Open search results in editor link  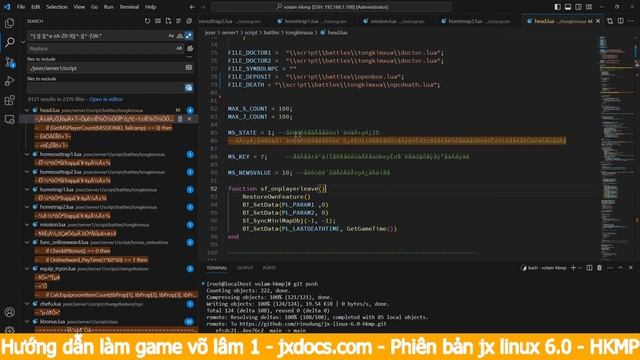click(x=106, y=99)
